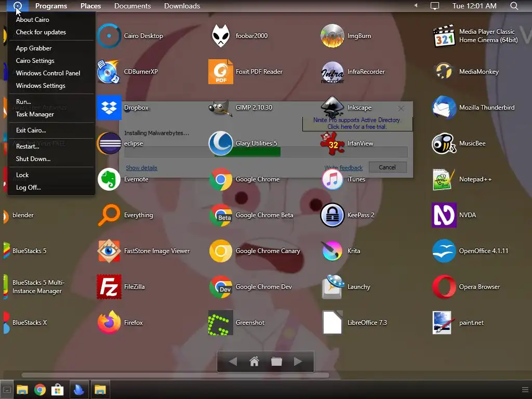Image resolution: width=532 pixels, height=399 pixels.
Task: Open the Evernote elephant icon
Action: tap(109, 179)
